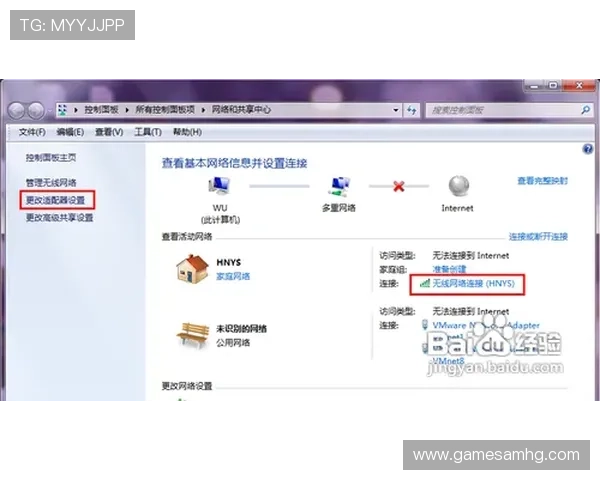The width and height of the screenshot is (600, 480).
Task: Open 管理无线网络
Action: 51,183
